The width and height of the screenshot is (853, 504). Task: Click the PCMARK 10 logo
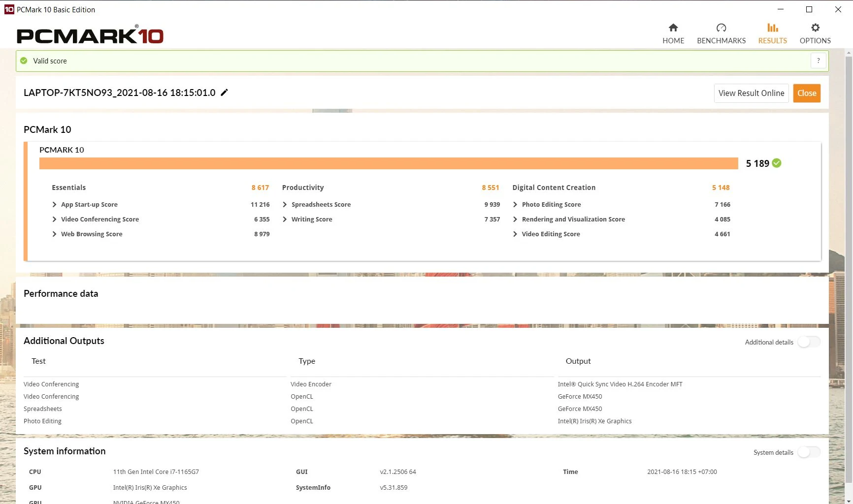90,35
